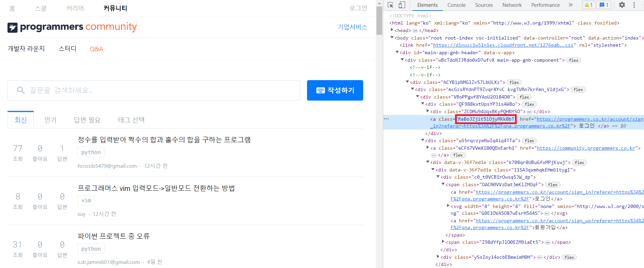Open the 기업서비스 link
This screenshot has height=268, width=644.
click(352, 27)
